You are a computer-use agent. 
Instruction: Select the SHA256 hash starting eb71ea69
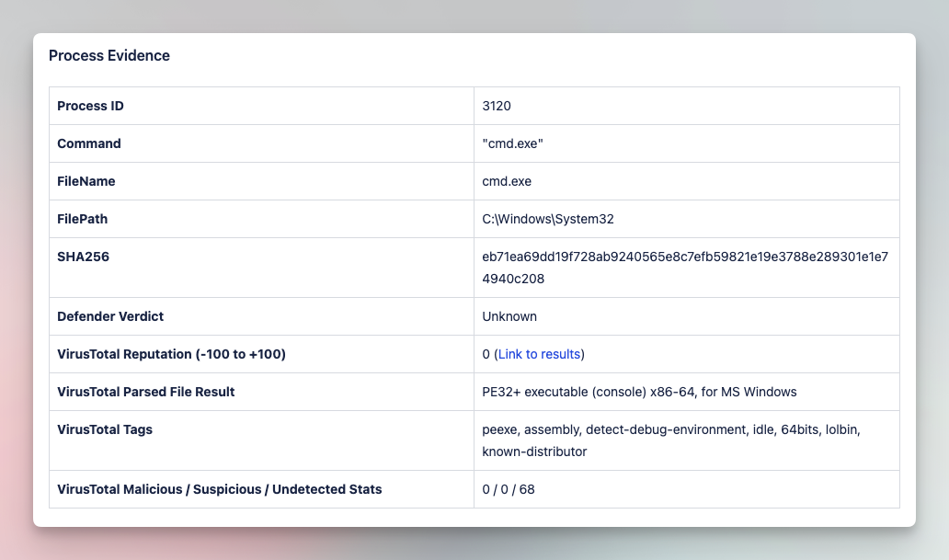coord(685,268)
